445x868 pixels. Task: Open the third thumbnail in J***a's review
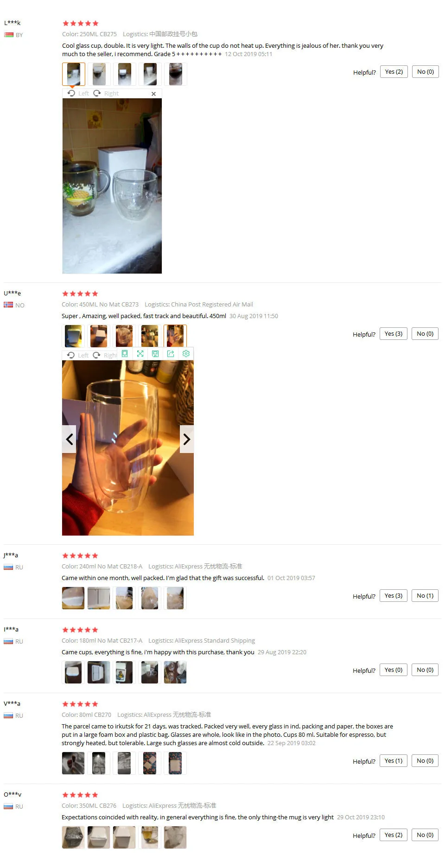tap(124, 598)
